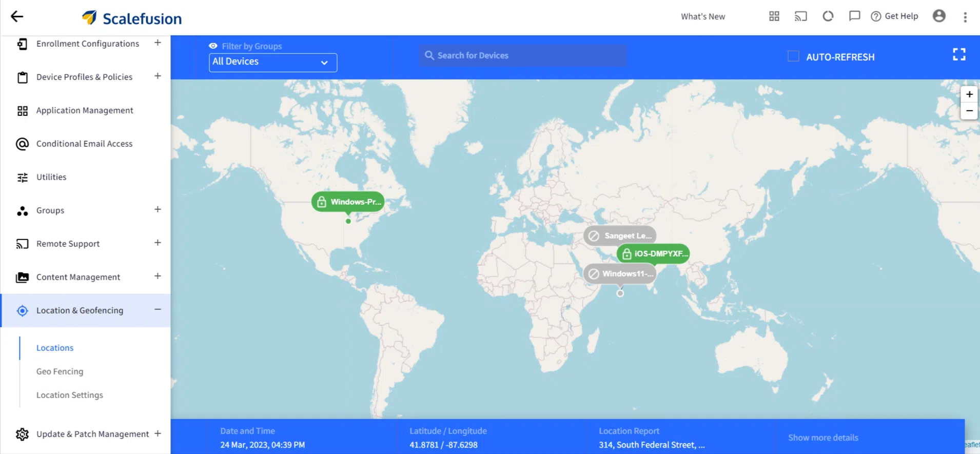Click the back arrow icon

point(17,16)
